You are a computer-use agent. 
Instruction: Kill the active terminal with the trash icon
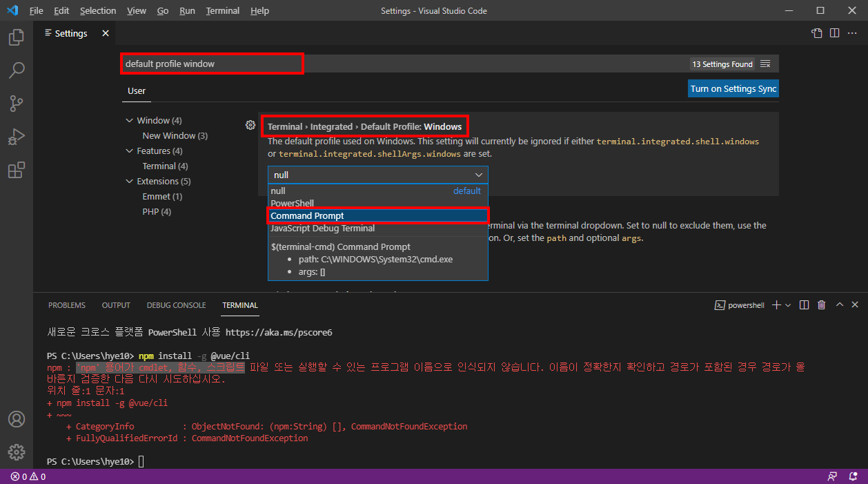point(821,304)
